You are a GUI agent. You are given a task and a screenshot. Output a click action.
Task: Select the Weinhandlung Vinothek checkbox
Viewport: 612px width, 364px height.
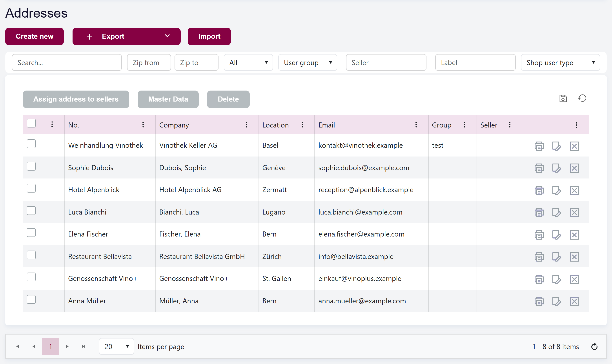(31, 144)
